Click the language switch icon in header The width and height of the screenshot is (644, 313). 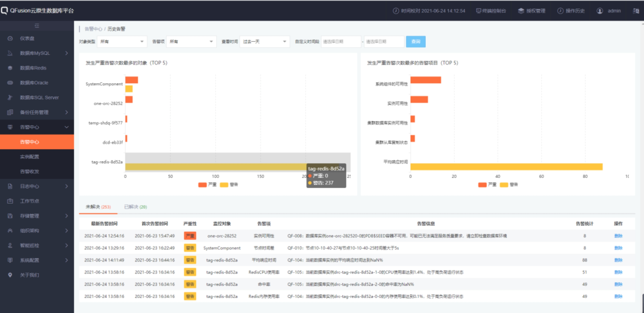coord(636,11)
